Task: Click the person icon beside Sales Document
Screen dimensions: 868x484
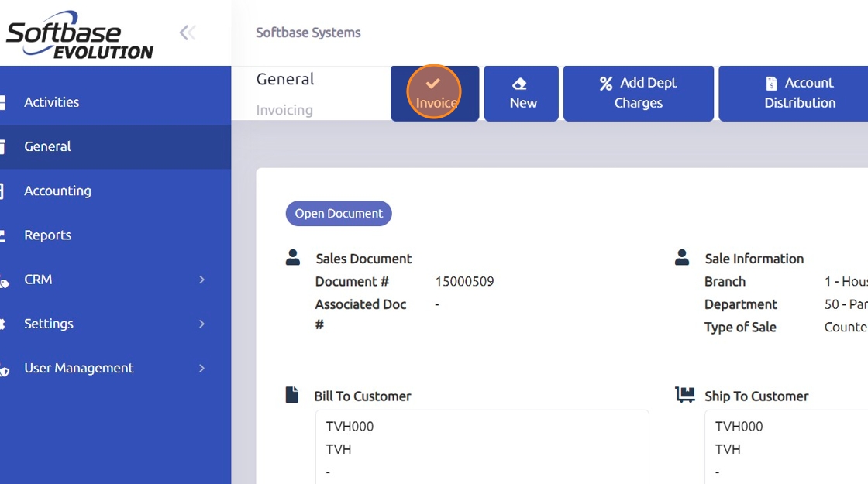Action: 293,257
